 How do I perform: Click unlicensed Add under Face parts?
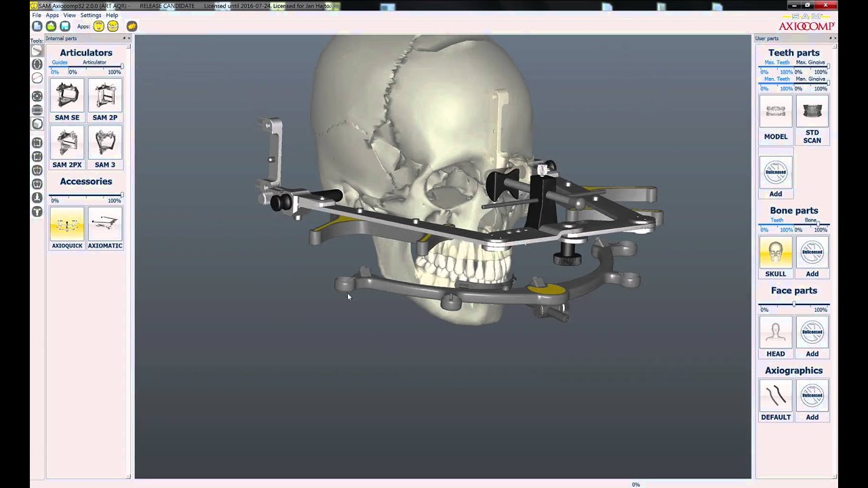point(812,337)
